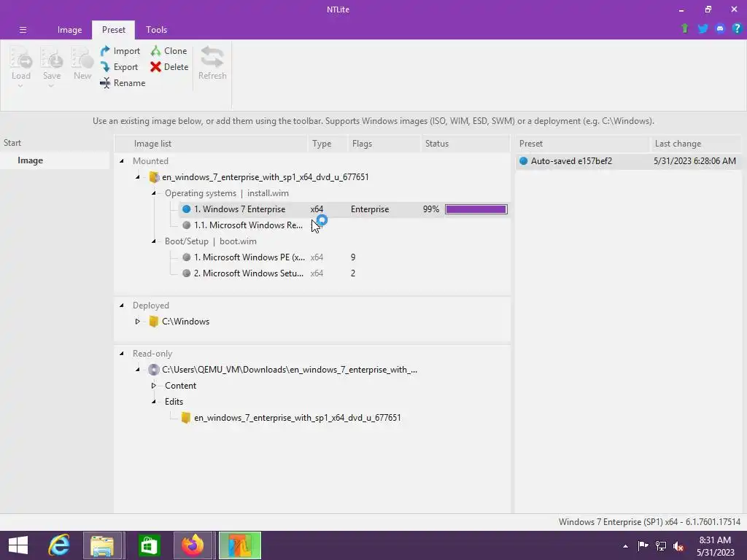Collapse the Mounted group
The height and width of the screenshot is (560, 747).
122,161
